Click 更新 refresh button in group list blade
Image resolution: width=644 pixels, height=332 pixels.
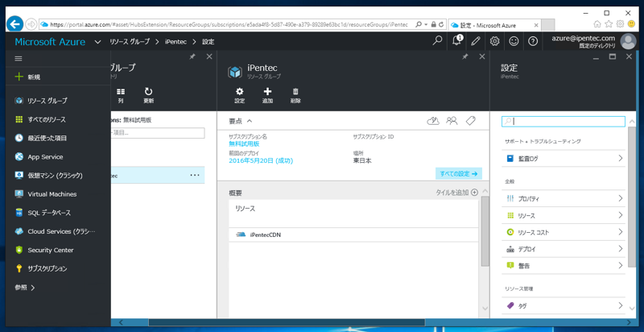(x=148, y=95)
